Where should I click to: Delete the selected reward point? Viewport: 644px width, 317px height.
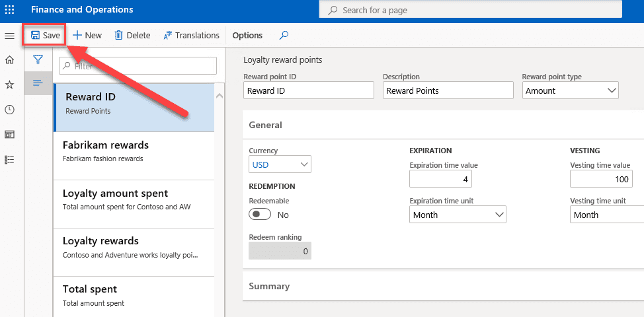point(132,35)
